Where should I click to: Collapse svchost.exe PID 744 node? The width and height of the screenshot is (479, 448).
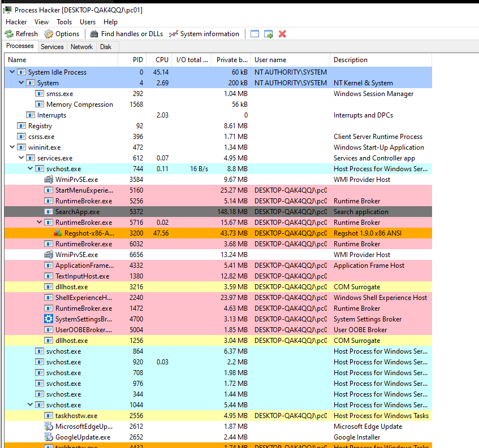pyautogui.click(x=30, y=168)
